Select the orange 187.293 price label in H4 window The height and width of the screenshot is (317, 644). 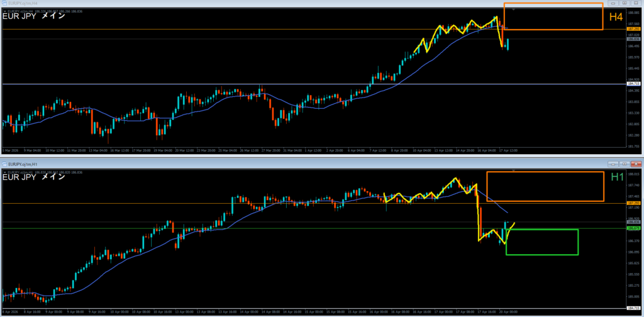tap(633, 30)
